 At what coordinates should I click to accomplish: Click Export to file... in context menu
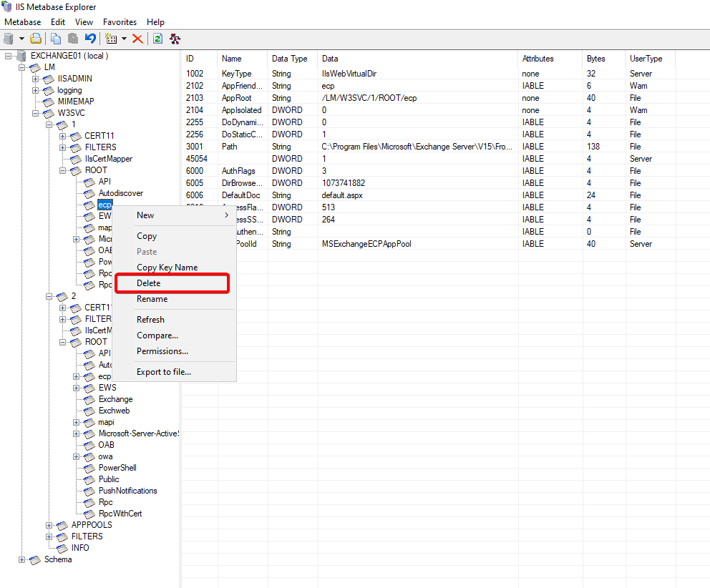[164, 372]
